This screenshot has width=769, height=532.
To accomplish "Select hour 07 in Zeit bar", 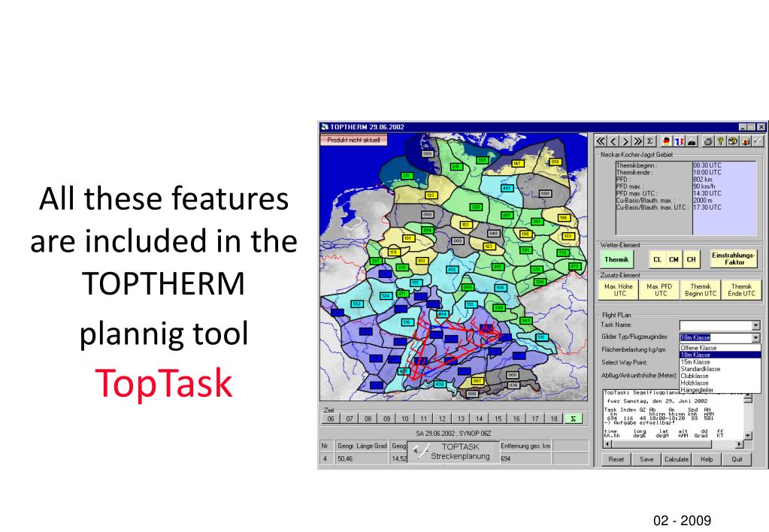I will (350, 419).
